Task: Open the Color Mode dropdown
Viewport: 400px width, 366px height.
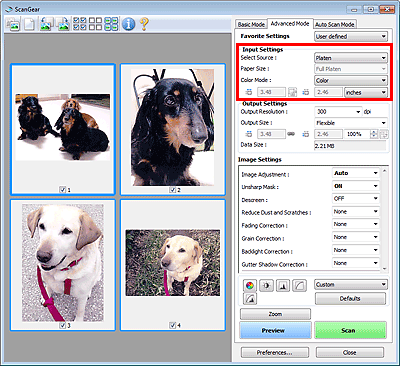Action: [x=351, y=80]
